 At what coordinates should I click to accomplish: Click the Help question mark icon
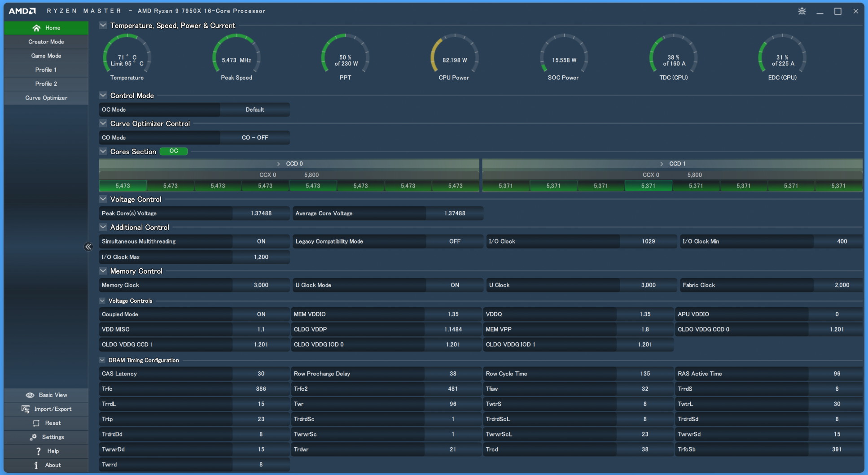tap(38, 451)
